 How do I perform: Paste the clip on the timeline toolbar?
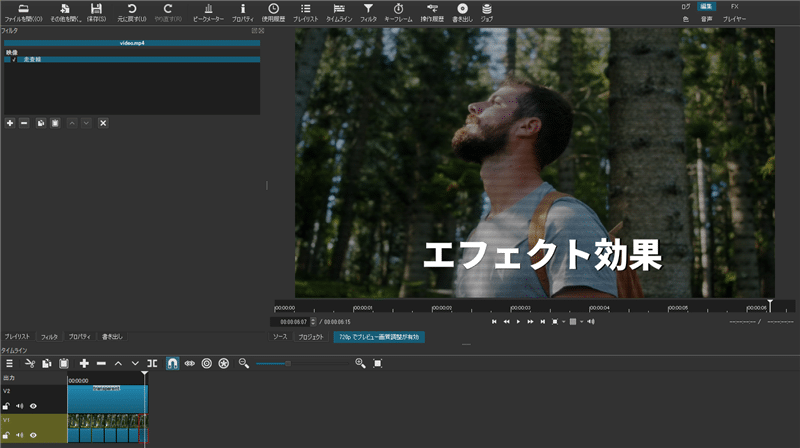[64, 363]
